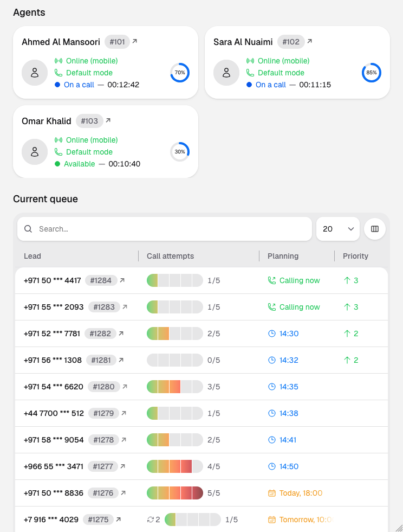The image size is (403, 532).
Task: Click the 0/5 call attempts bar
Action: point(175,360)
